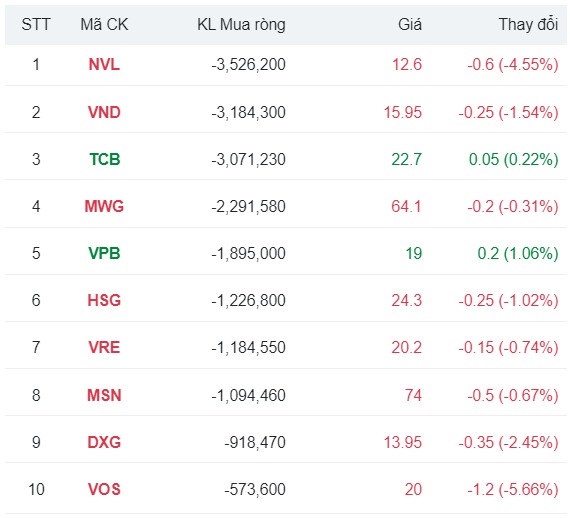The width and height of the screenshot is (570, 518).
Task: Click the Thay đổi column header
Action: tap(528, 25)
